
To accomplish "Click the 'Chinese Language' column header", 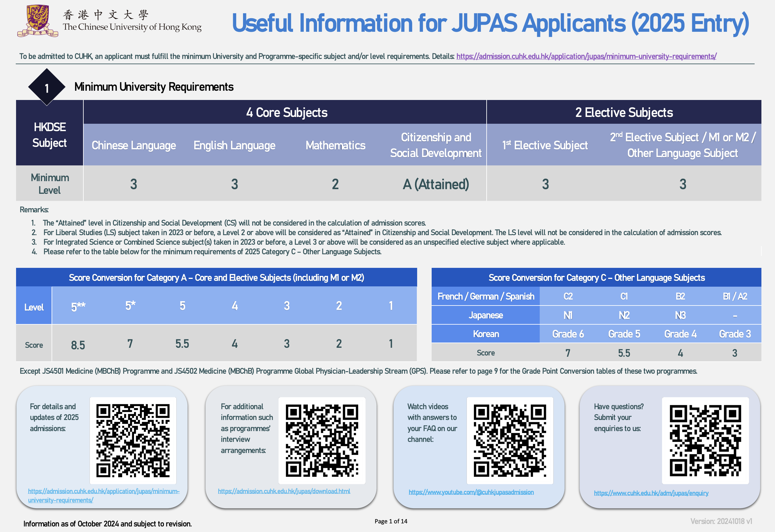I will point(134,145).
